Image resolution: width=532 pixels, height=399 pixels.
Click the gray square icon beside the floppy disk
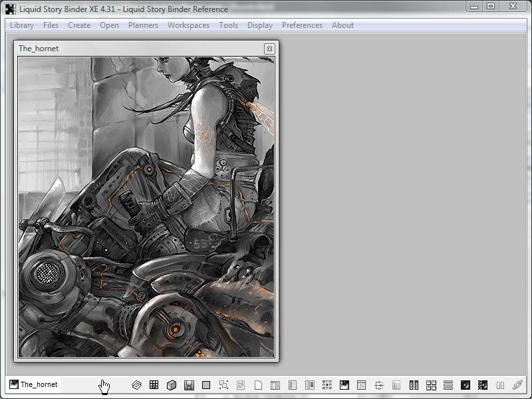pyautogui.click(x=206, y=384)
